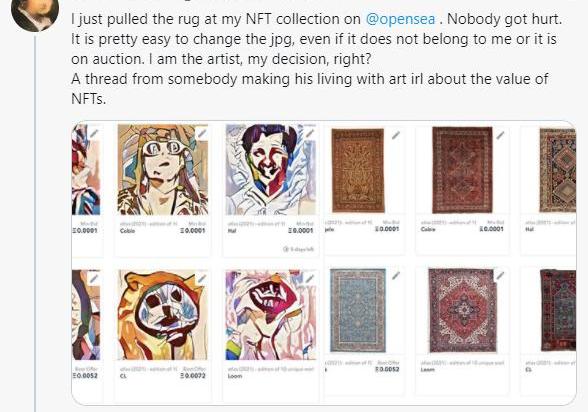
Task: Open the goggles portrait NFT thumbnail
Action: (x=163, y=170)
